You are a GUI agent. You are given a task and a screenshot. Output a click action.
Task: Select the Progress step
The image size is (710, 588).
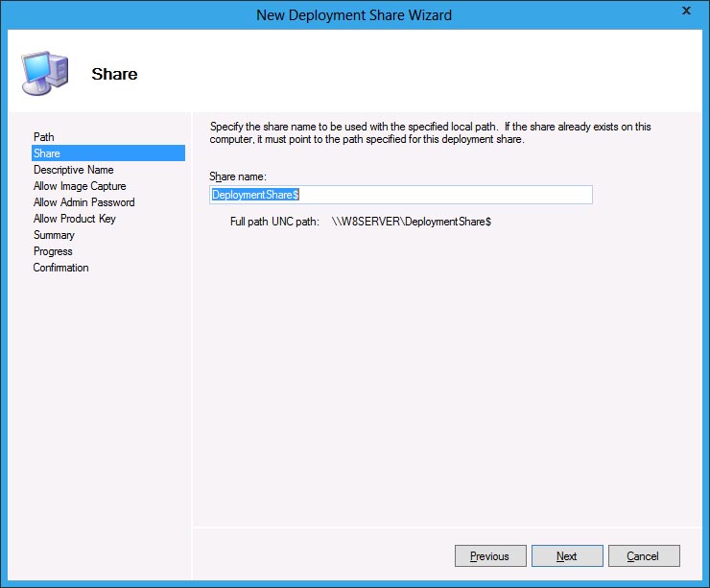[53, 251]
